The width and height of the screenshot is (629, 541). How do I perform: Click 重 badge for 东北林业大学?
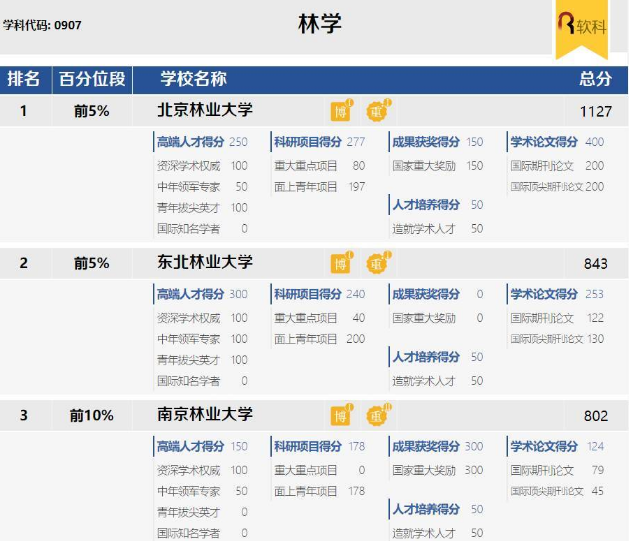pos(378,263)
